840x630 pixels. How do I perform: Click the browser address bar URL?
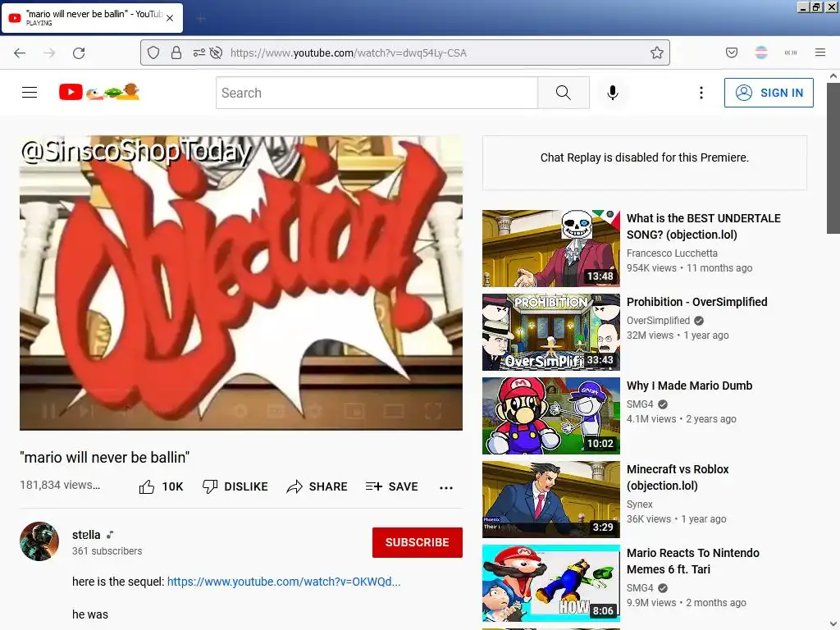point(348,52)
